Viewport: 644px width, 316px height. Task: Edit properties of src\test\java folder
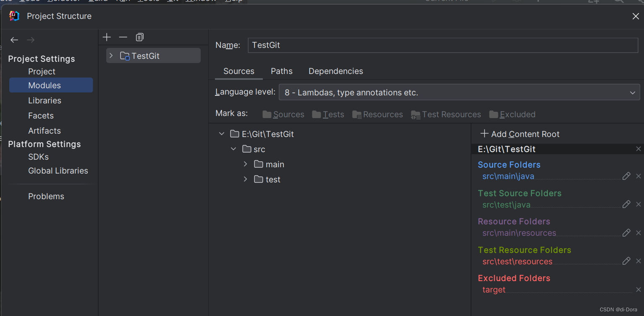[626, 204]
